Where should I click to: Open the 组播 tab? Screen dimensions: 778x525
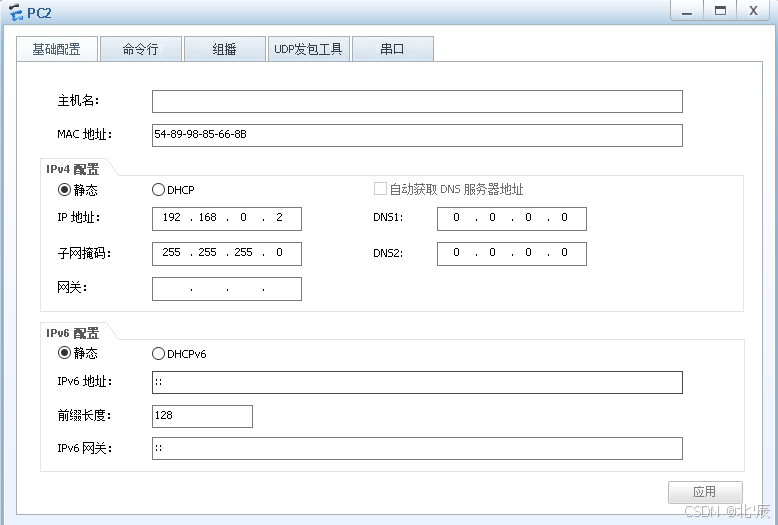point(224,49)
